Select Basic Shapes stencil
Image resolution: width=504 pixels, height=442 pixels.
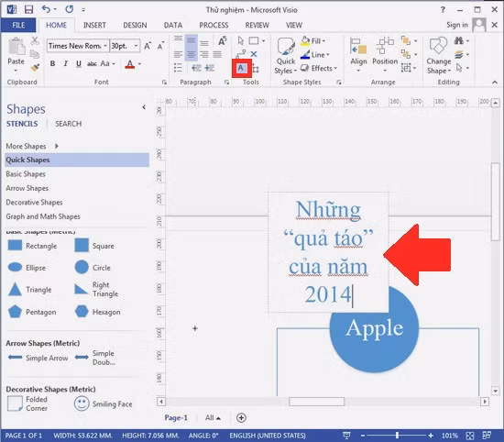pyautogui.click(x=26, y=174)
